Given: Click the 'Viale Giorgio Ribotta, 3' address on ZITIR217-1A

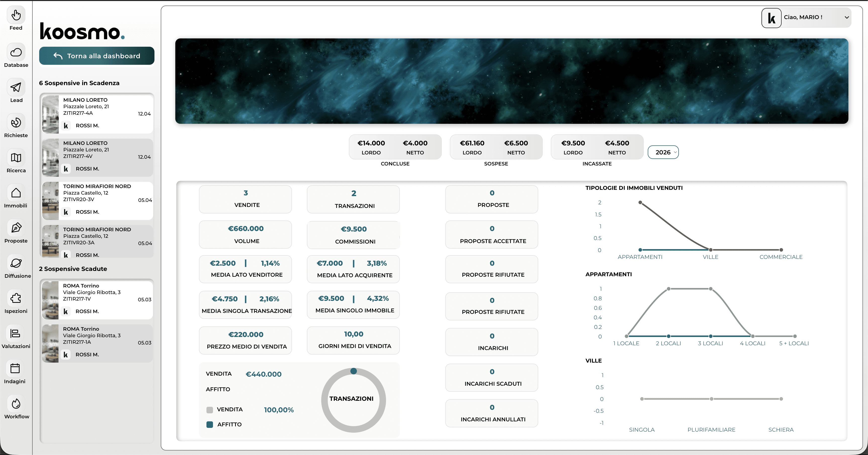Looking at the screenshot, I should coord(92,335).
